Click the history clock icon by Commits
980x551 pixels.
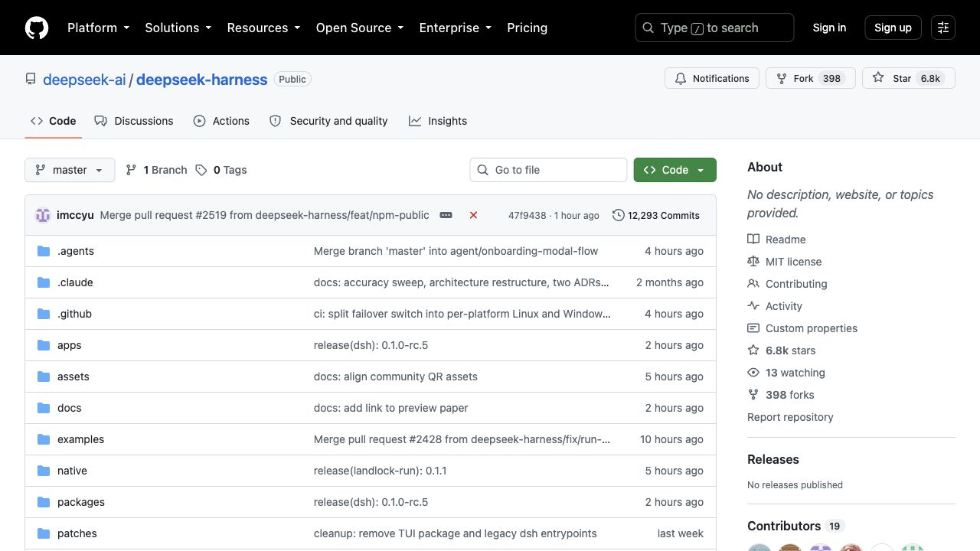[x=619, y=215]
